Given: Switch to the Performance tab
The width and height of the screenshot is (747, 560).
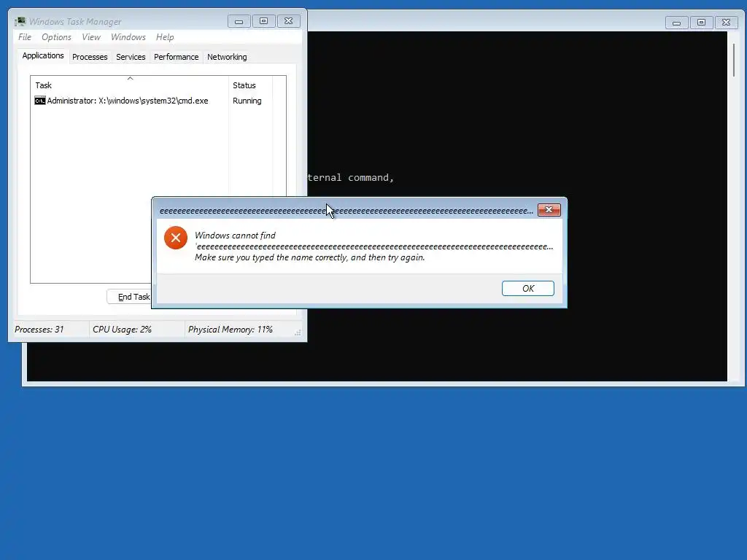Looking at the screenshot, I should click(x=176, y=57).
